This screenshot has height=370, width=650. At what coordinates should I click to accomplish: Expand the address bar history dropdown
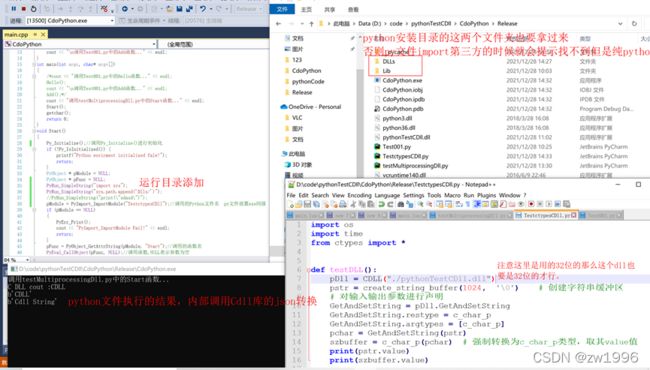click(620, 24)
